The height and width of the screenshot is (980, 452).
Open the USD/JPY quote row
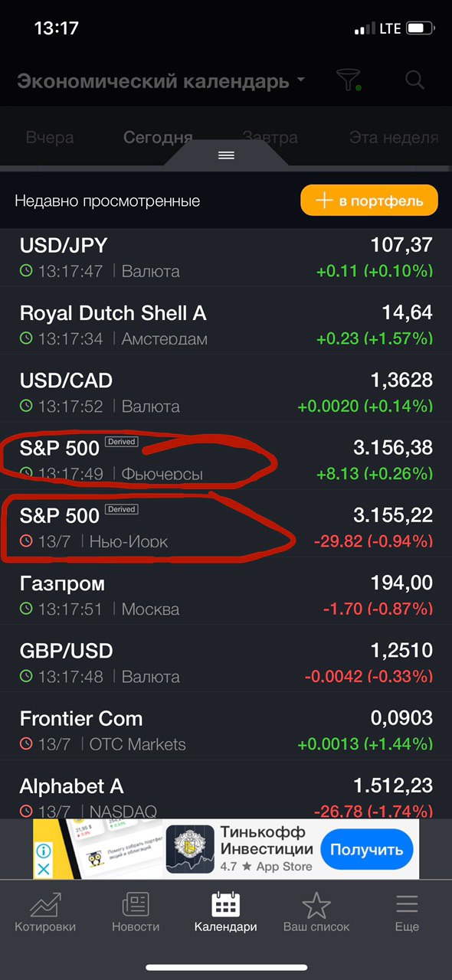(226, 256)
